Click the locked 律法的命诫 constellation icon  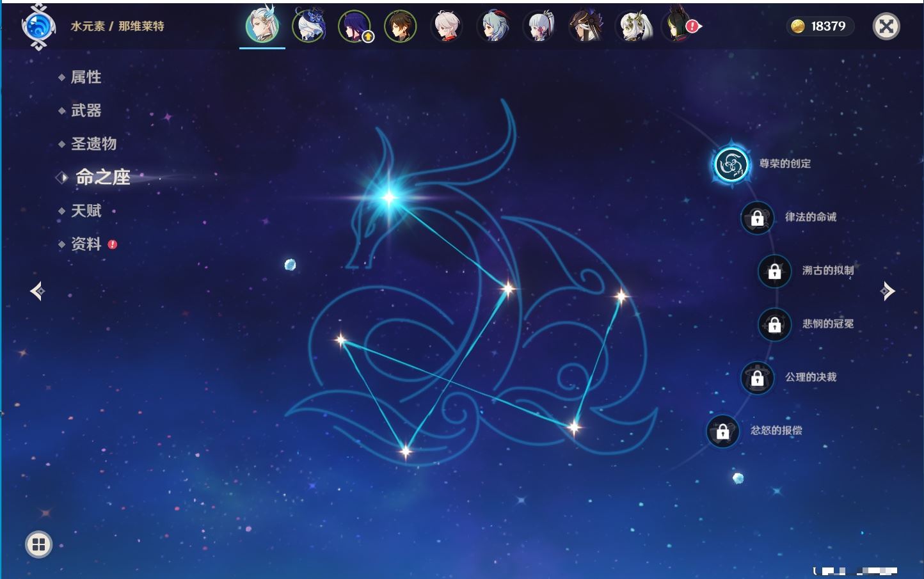coord(757,218)
